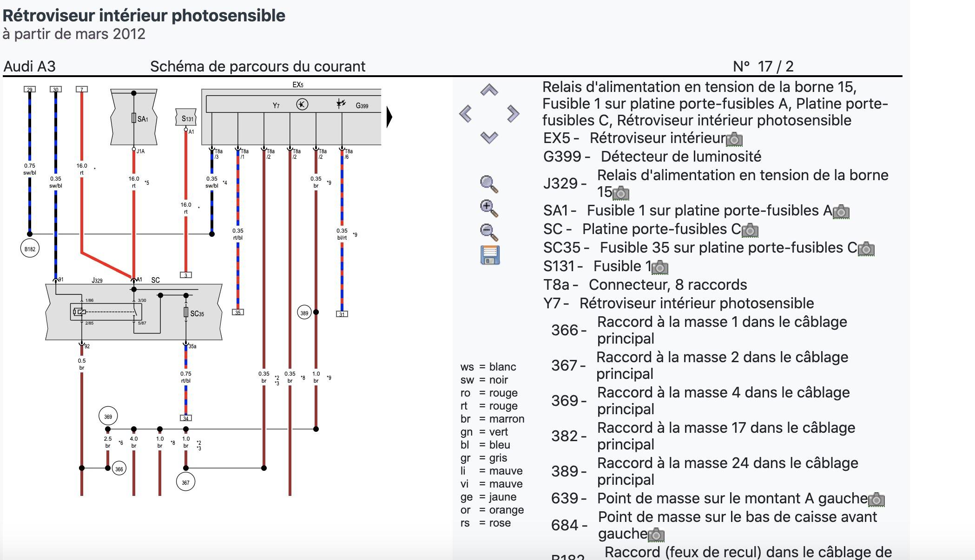Click the black arrow next to EX5 block
Viewport: 975px width, 560px height.
pyautogui.click(x=389, y=117)
